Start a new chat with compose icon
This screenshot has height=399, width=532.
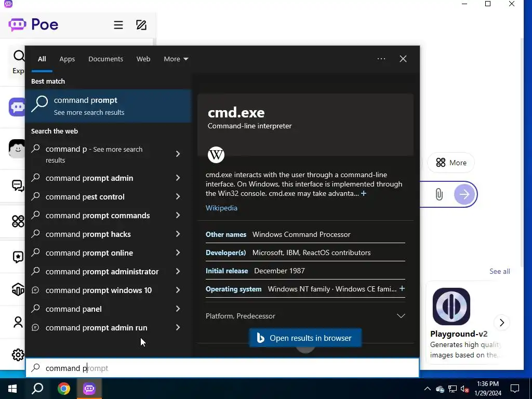point(141,25)
